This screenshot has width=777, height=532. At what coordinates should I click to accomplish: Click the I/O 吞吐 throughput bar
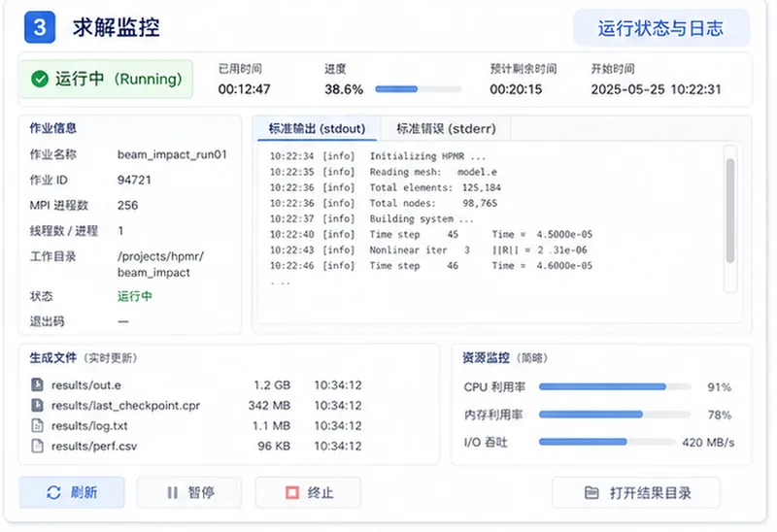607,442
